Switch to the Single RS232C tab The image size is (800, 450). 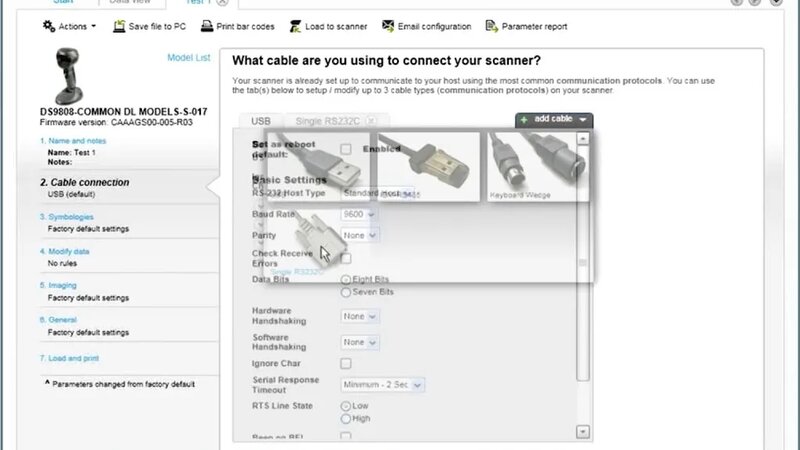click(328, 121)
